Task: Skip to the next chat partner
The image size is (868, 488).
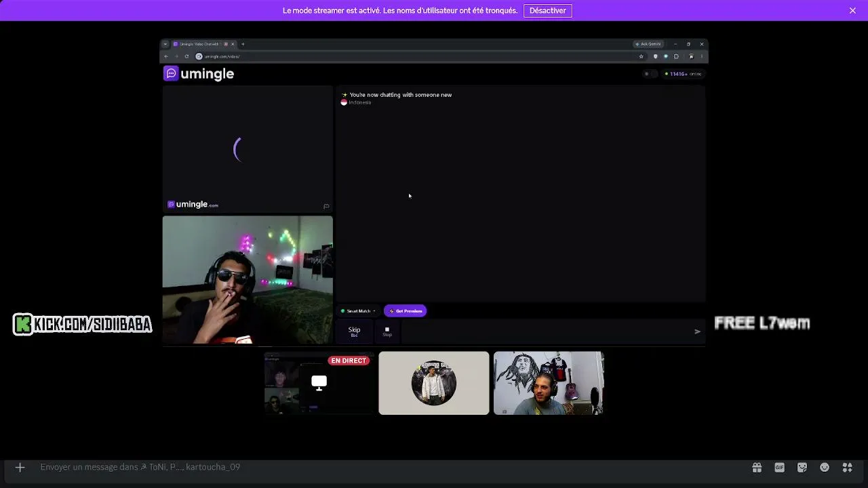Action: tap(354, 331)
